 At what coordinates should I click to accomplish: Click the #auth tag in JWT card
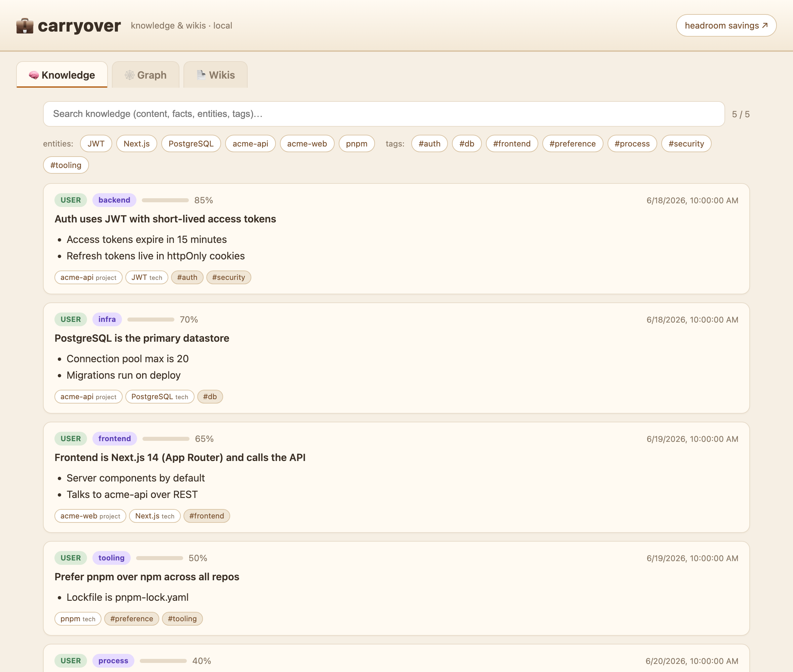click(187, 277)
